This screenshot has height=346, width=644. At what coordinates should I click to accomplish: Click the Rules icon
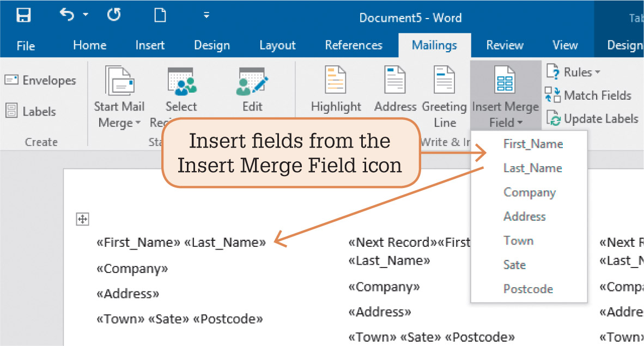(553, 71)
